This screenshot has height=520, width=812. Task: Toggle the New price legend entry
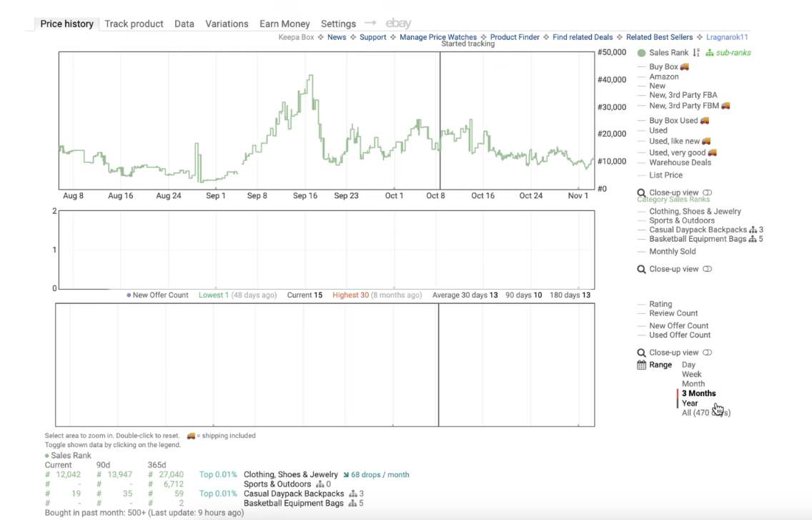[657, 86]
